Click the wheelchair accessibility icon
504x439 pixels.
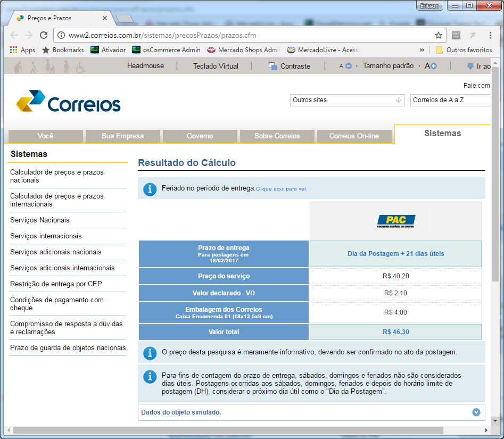pos(80,68)
